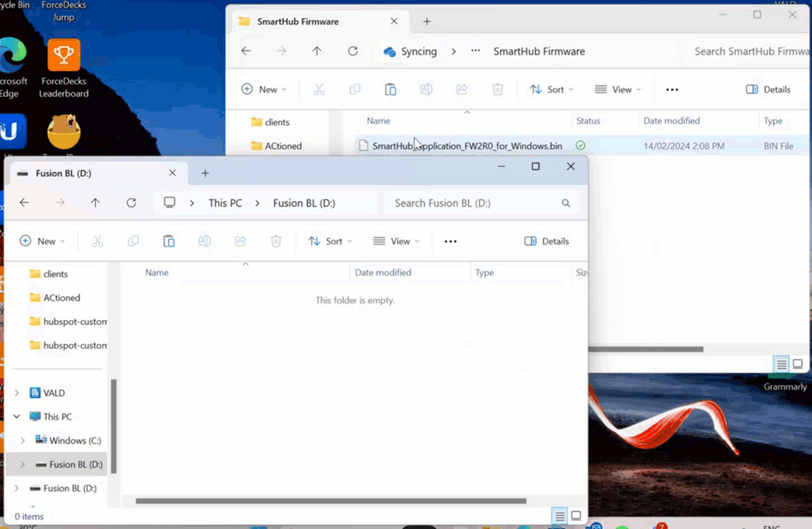This screenshot has width=812, height=529.
Task: Close the SmartHub Firmware tab
Action: [x=394, y=21]
